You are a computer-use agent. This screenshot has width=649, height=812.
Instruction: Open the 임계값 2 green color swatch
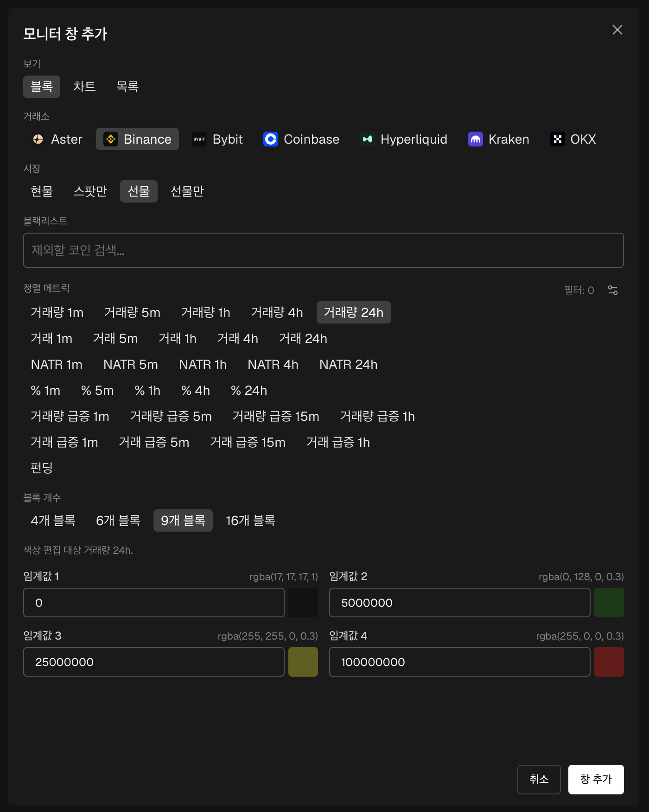[609, 603]
